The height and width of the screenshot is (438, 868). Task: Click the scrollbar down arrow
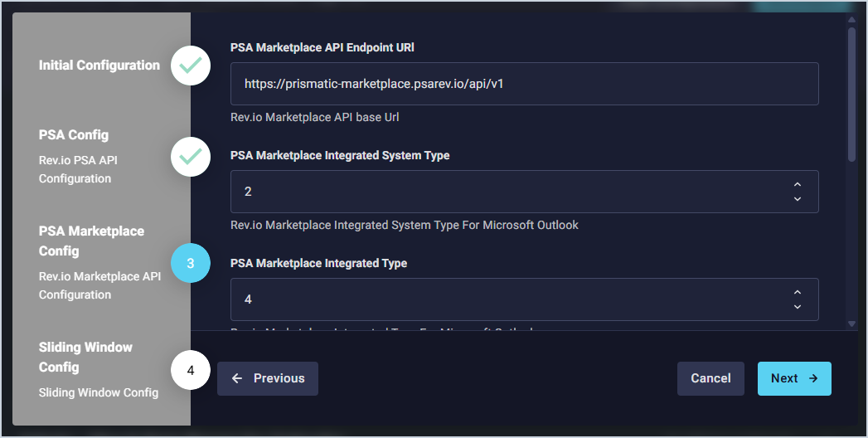(851, 324)
